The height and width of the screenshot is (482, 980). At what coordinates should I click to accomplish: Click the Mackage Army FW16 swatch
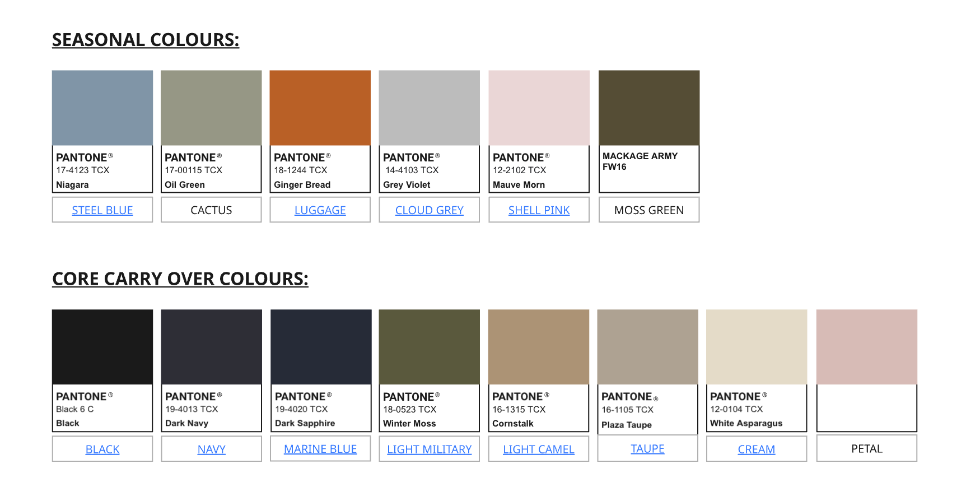649,108
